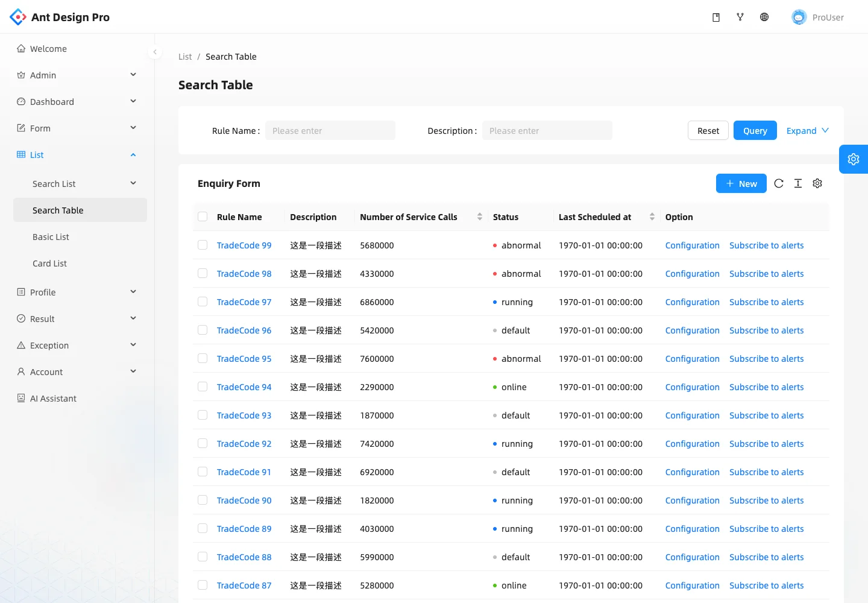Click the Profile document icon
The width and height of the screenshot is (868, 603).
[x=21, y=292]
